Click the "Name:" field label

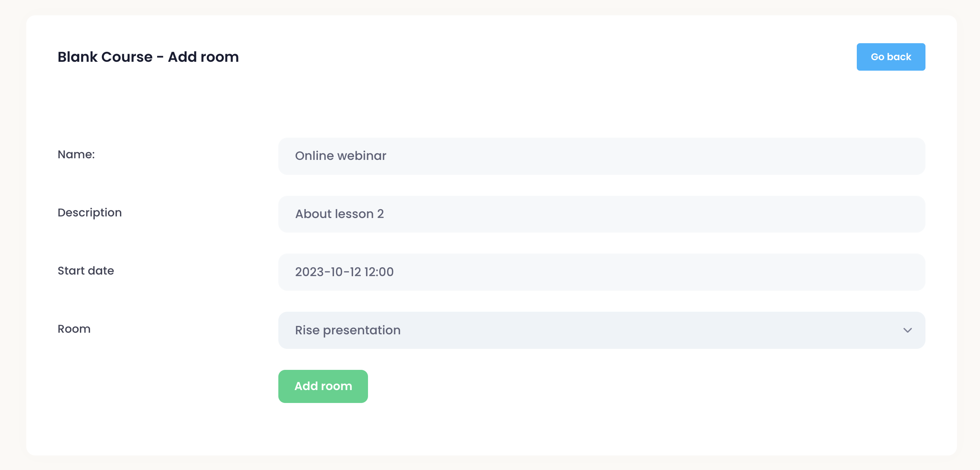tap(76, 155)
